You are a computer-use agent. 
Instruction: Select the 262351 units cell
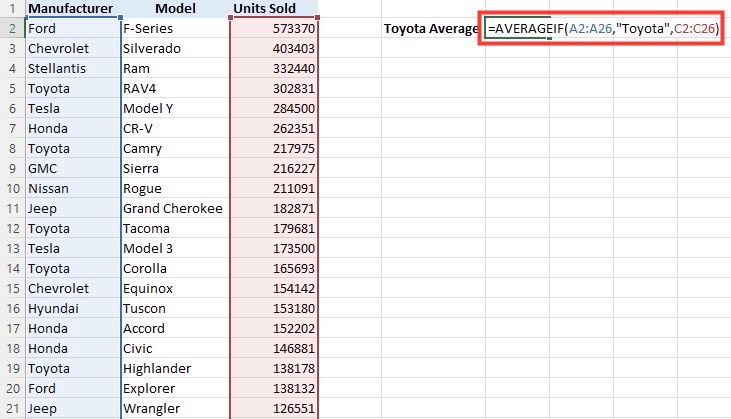coord(275,129)
